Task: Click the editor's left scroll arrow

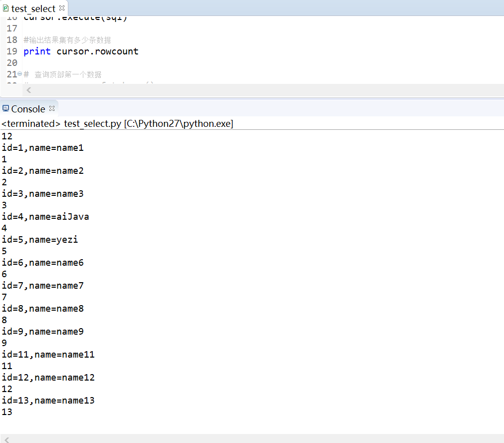Action: point(28,90)
